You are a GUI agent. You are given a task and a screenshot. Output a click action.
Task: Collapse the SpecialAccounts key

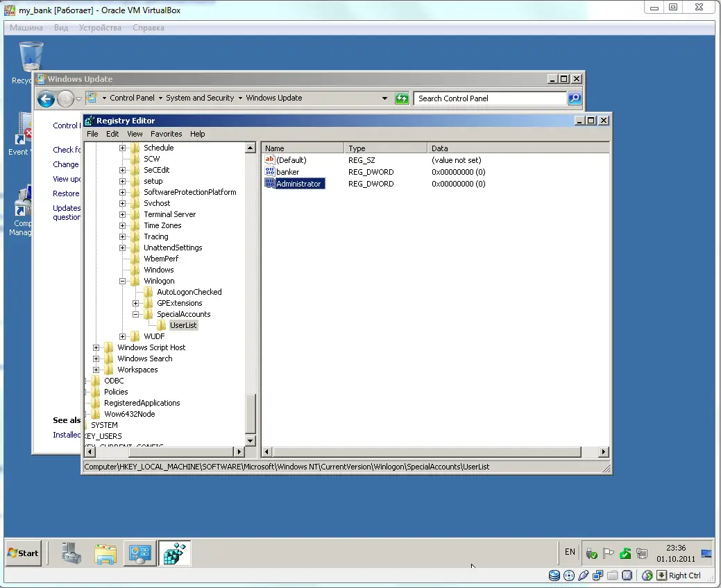click(135, 314)
